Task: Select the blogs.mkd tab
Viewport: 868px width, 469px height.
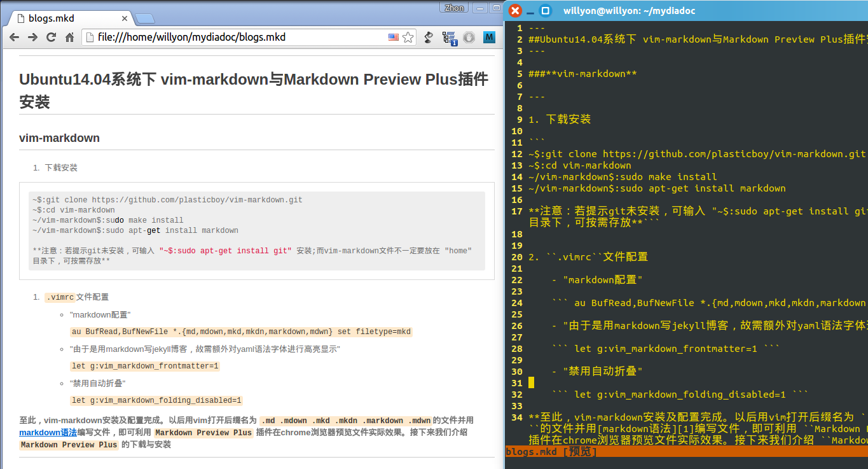Action: [x=69, y=18]
